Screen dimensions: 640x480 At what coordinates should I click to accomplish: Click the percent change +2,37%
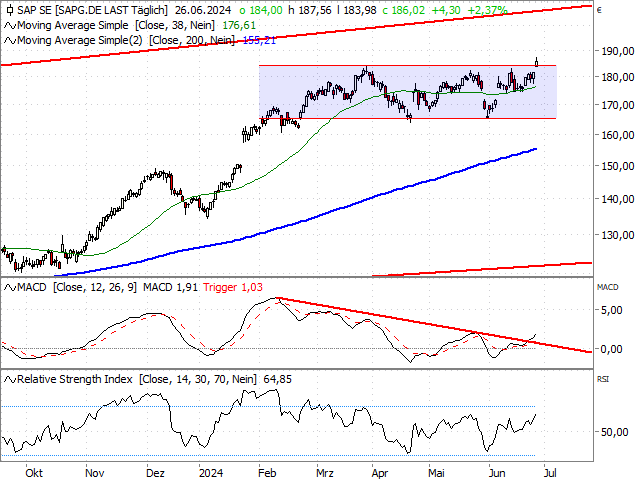point(487,10)
